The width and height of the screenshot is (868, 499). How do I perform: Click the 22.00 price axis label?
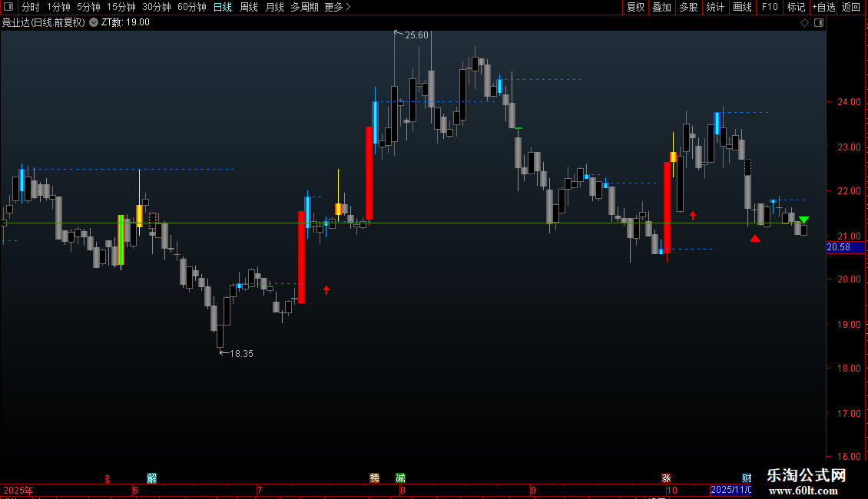pyautogui.click(x=849, y=191)
